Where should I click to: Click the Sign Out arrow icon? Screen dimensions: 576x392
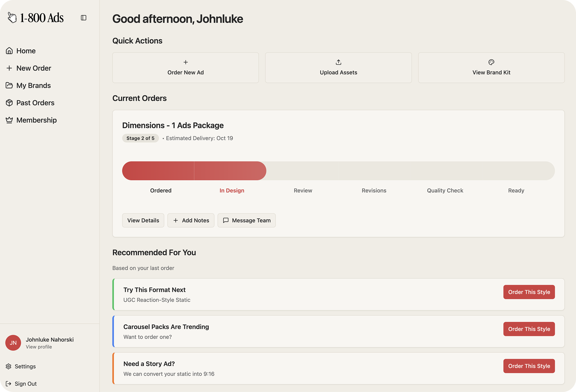[x=8, y=384]
